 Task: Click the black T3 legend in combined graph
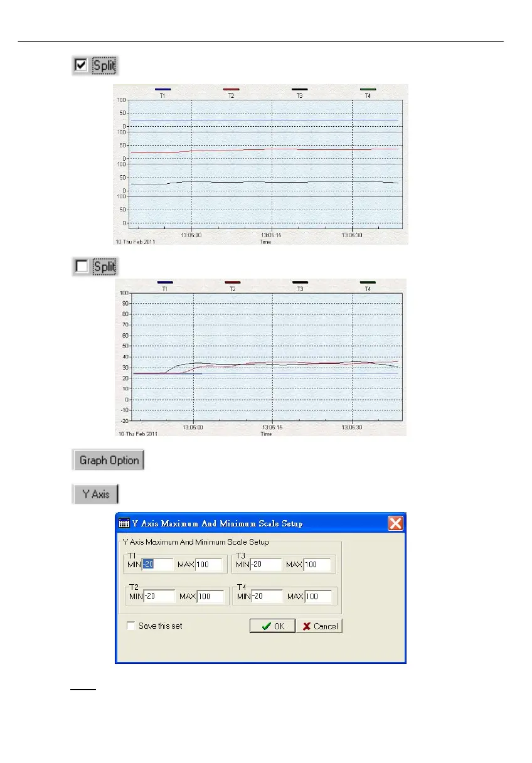pos(301,286)
